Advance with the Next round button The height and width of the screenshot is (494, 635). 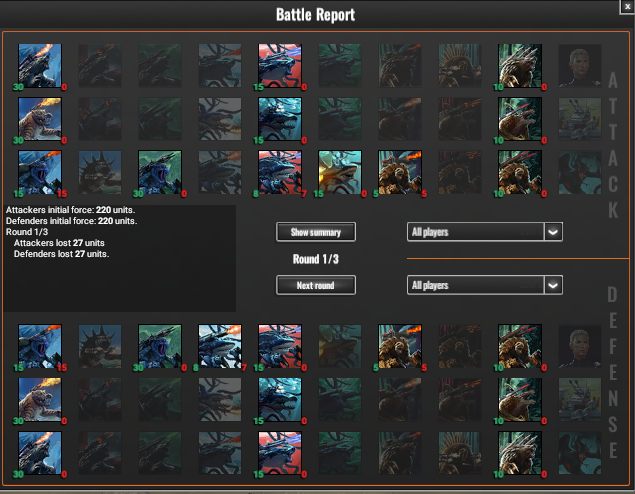click(316, 285)
